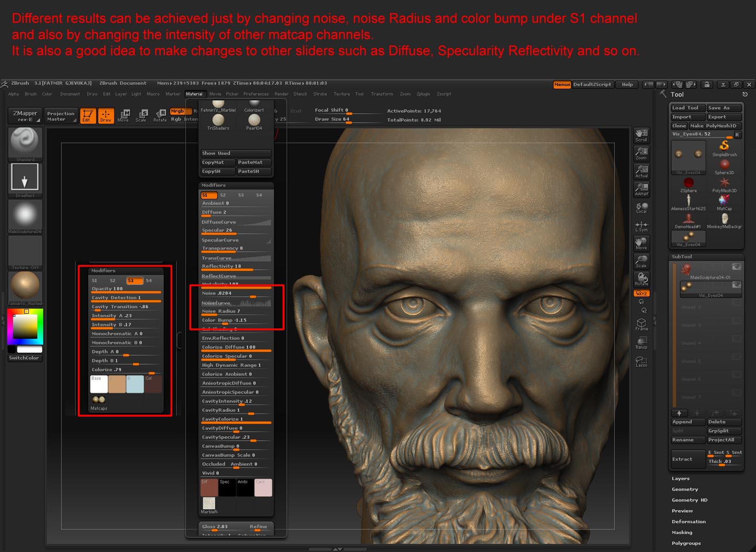Pick the Sphere3D tool
The image size is (756, 552).
724,166
